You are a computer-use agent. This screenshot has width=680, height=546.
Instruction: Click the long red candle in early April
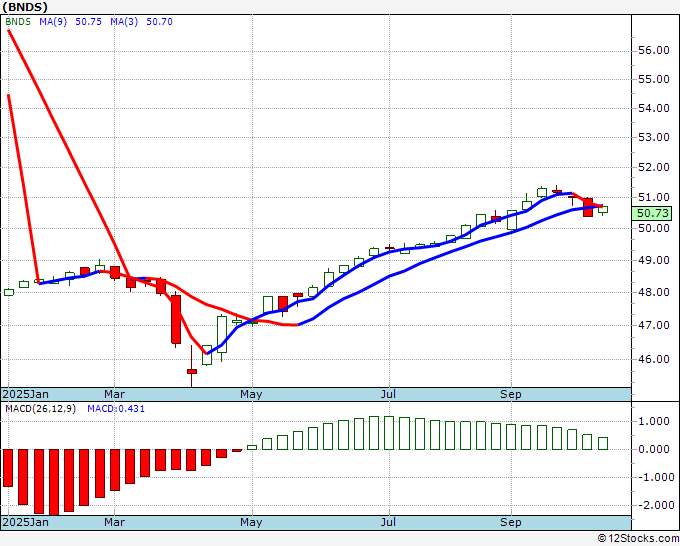[176, 320]
